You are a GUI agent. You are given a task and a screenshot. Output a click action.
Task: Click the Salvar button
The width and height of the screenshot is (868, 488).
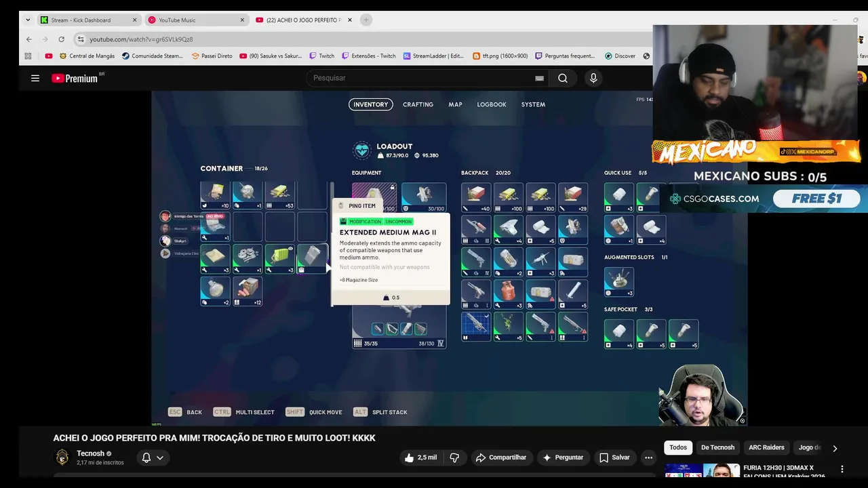pos(614,457)
